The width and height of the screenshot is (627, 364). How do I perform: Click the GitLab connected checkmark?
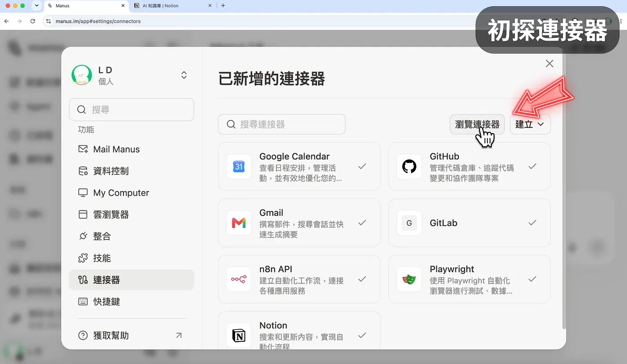(x=532, y=223)
